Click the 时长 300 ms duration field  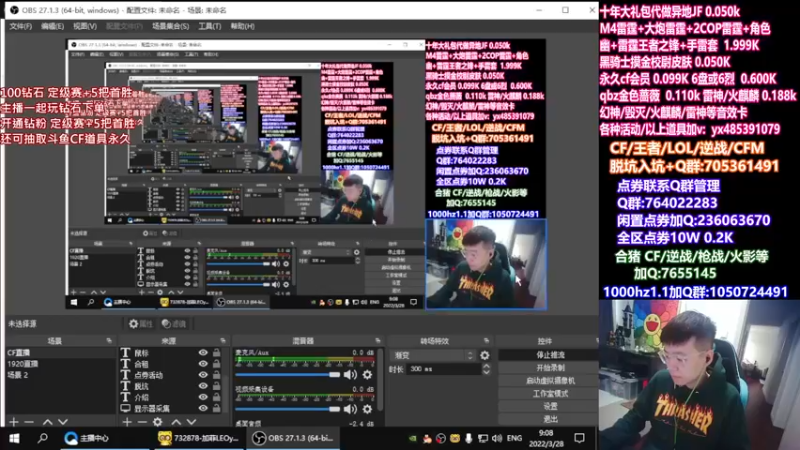pos(444,369)
